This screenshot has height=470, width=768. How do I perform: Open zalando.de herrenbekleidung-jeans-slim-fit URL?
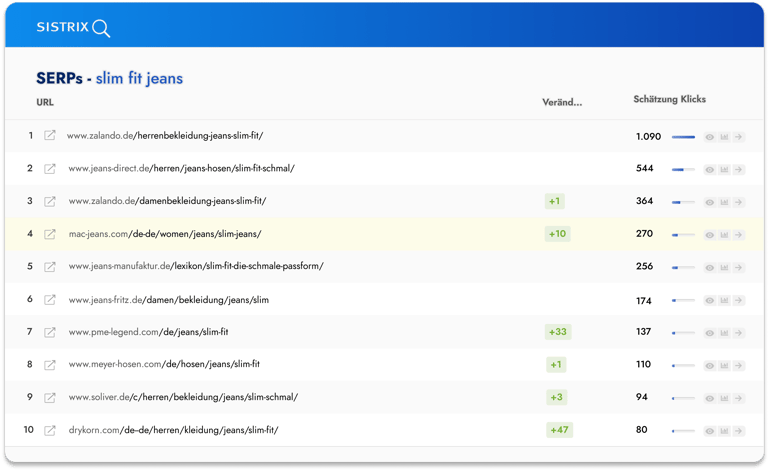coord(165,136)
